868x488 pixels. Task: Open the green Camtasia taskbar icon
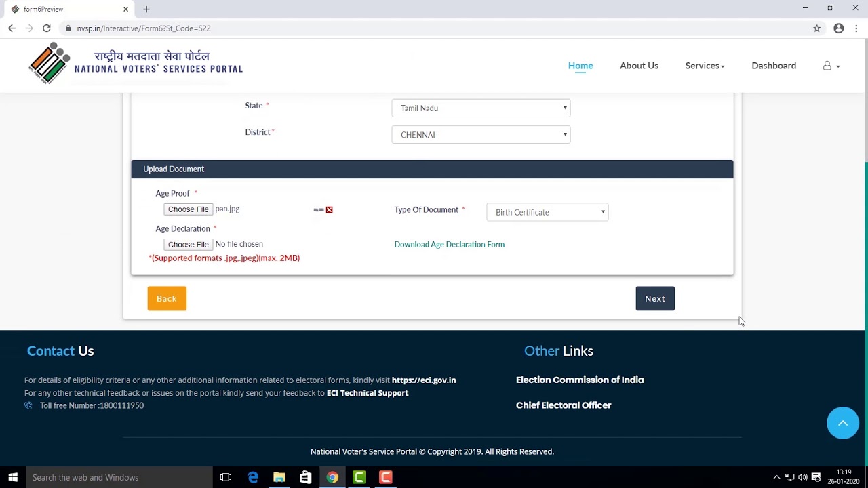tap(359, 477)
